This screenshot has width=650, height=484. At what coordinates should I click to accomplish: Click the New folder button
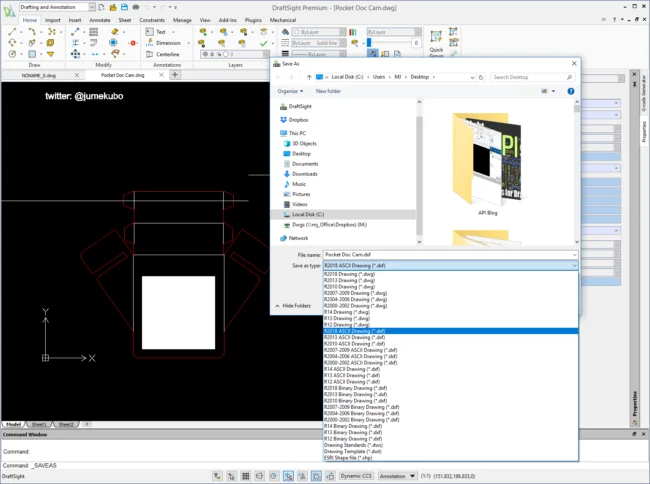tap(328, 90)
